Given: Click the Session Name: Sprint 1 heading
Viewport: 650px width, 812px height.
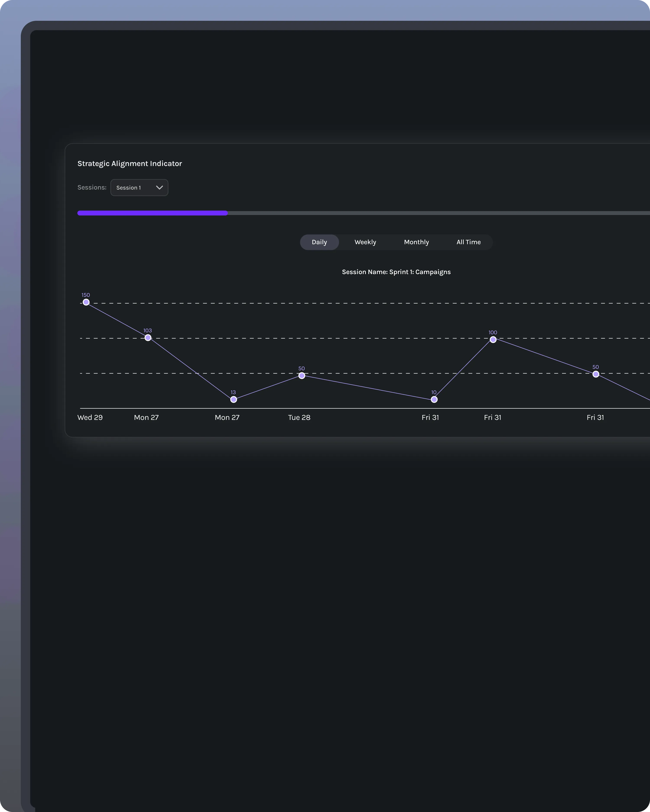Looking at the screenshot, I should (x=396, y=272).
